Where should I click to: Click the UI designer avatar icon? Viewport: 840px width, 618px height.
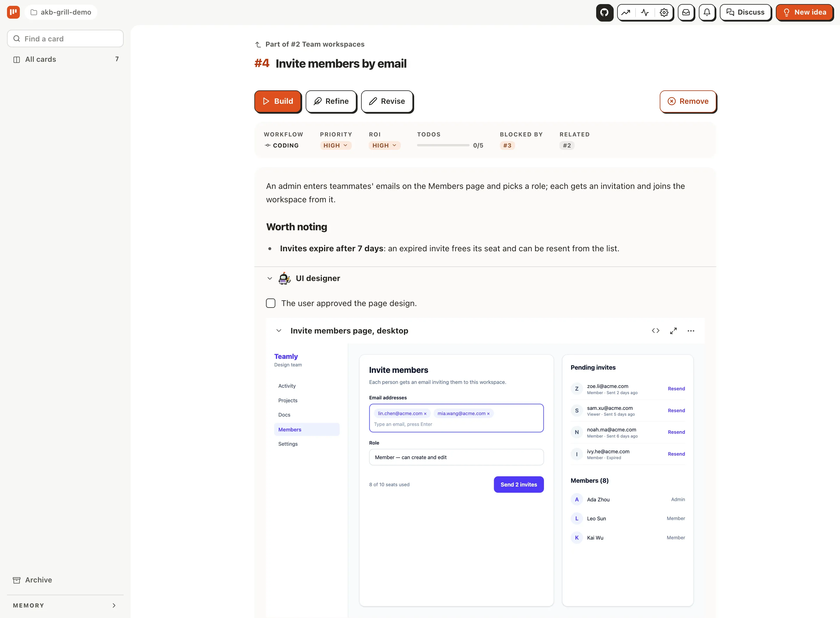coord(284,278)
